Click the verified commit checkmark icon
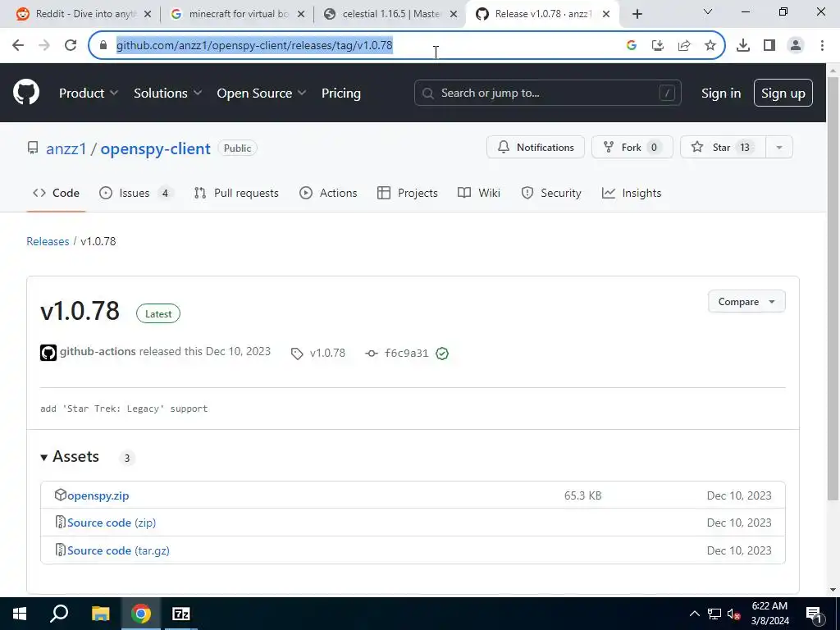This screenshot has width=840, height=630. (442, 353)
